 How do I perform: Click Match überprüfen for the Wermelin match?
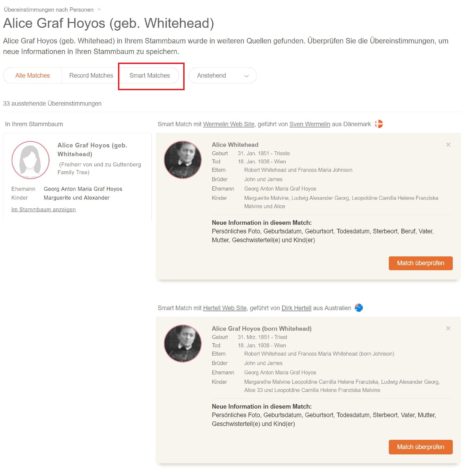click(x=421, y=263)
